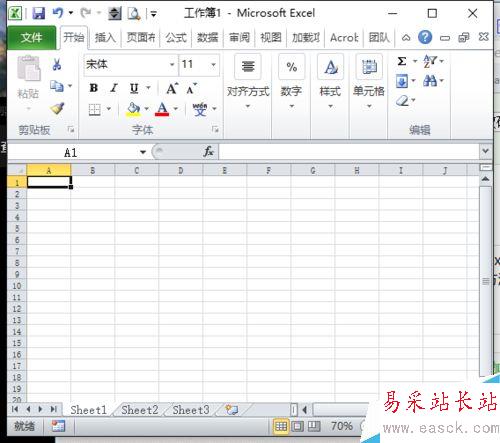
Task: Switch to the 视图 View tab
Action: tap(271, 38)
